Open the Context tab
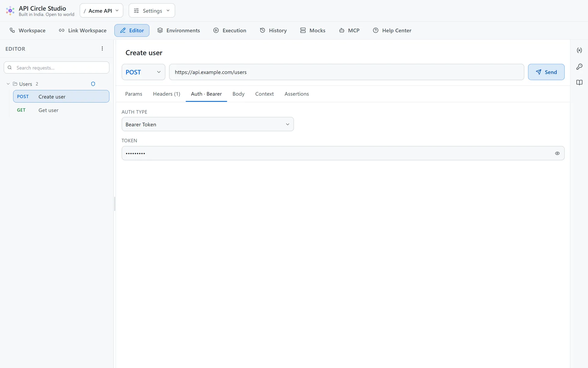 (264, 94)
